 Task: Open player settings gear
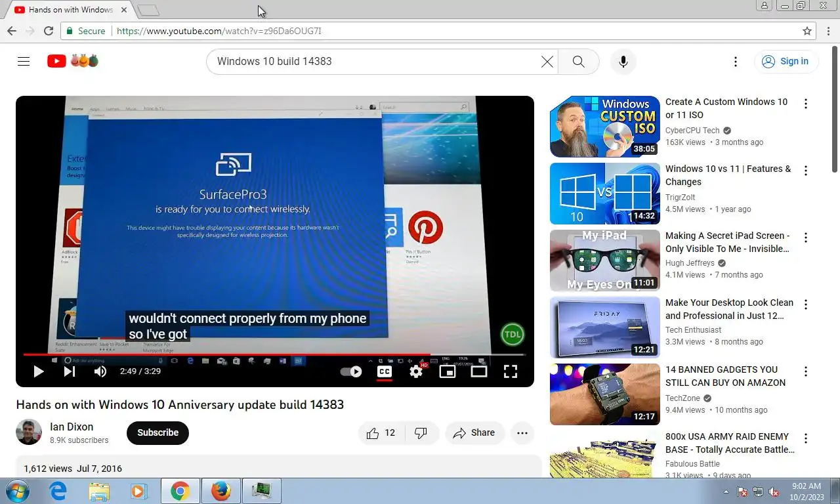point(416,371)
